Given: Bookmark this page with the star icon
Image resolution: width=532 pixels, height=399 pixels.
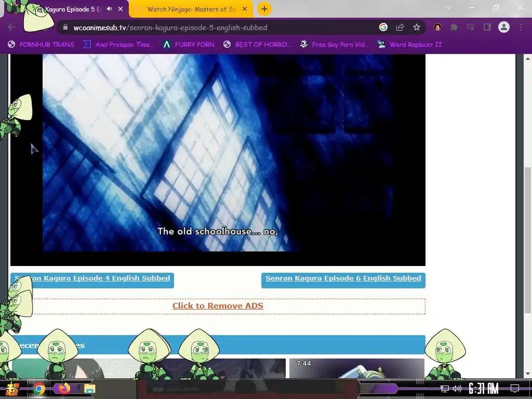Looking at the screenshot, I should 417,28.
